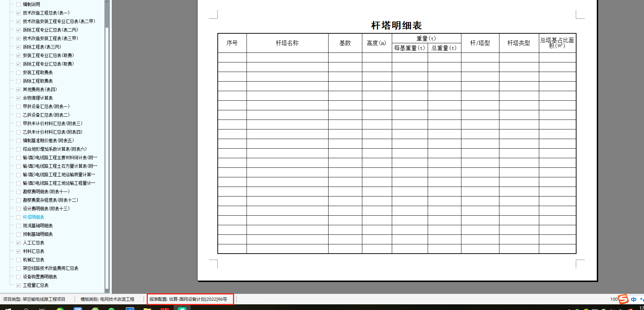Viewport: 644px width, 310px height.
Task: Select 输(配)电线路工程主要材料统计表 item
Action: coord(60,157)
